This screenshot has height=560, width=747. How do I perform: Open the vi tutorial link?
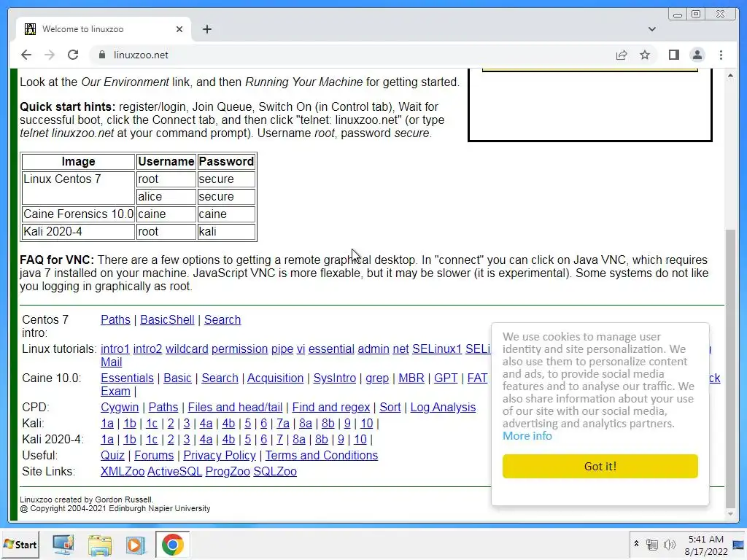(x=301, y=349)
